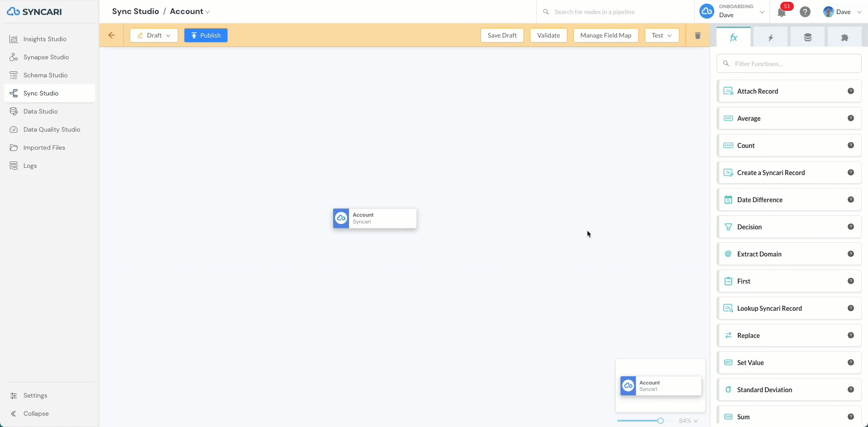Show help for Set Value
868x427 pixels.
tap(851, 362)
